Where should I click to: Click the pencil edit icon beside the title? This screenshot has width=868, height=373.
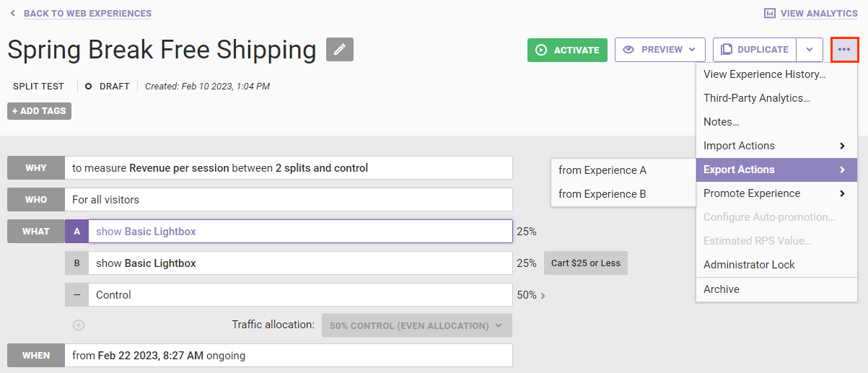340,50
